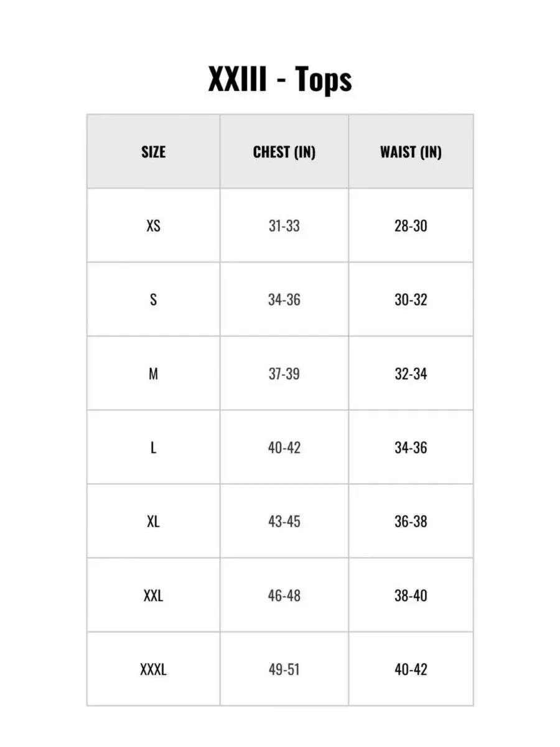Screen dimensions: 560x747
Task: Select waist value 34-36
Action: pyautogui.click(x=411, y=448)
